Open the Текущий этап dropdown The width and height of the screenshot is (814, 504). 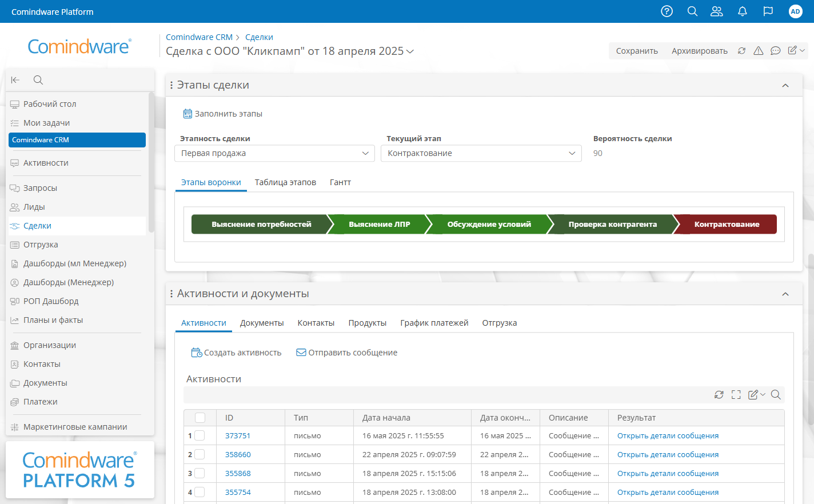tap(481, 153)
